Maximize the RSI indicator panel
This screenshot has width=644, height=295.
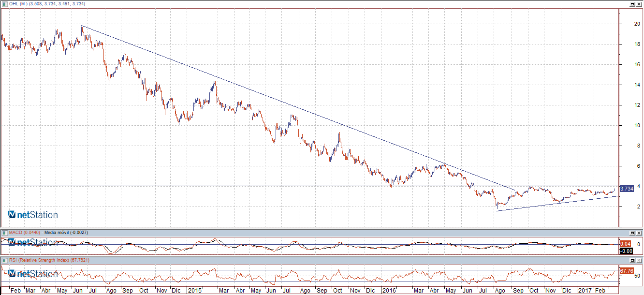point(632,260)
